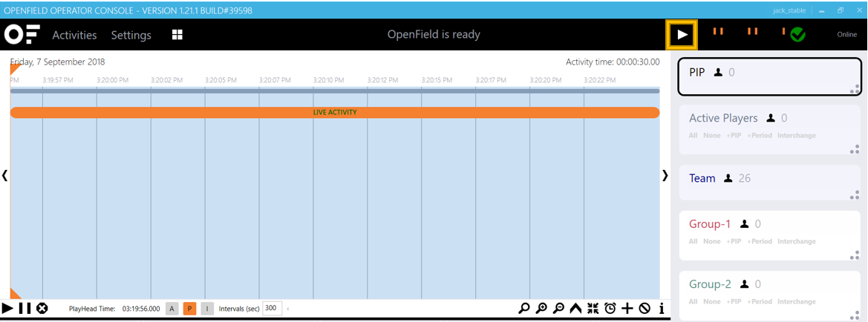Toggle the orange P mode button
The image size is (868, 322).
click(x=189, y=309)
